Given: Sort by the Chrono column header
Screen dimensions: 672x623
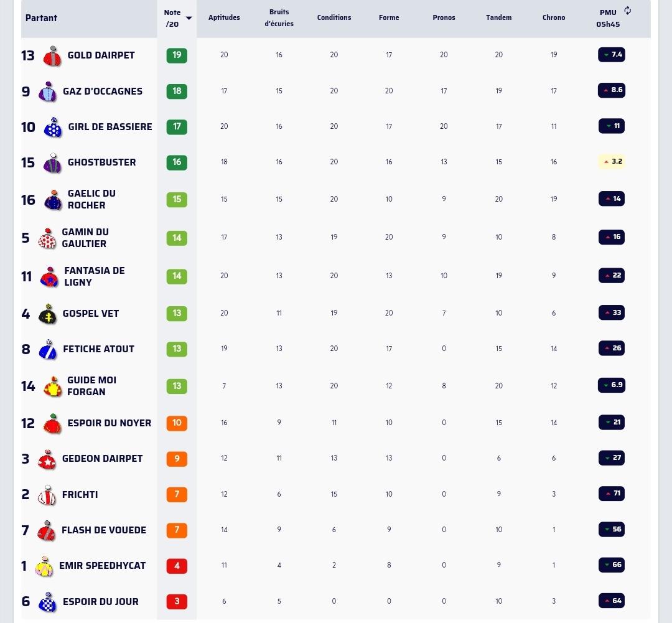Looking at the screenshot, I should click(554, 17).
